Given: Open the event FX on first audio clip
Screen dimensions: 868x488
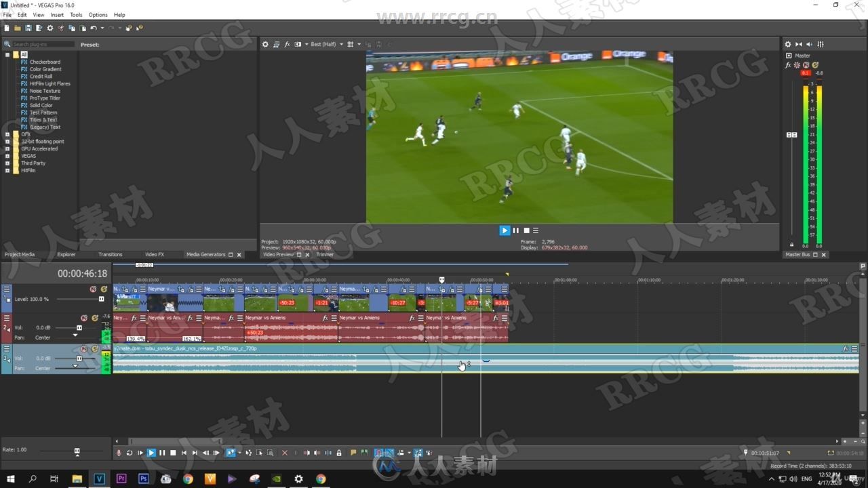Looking at the screenshot, I should pos(134,318).
